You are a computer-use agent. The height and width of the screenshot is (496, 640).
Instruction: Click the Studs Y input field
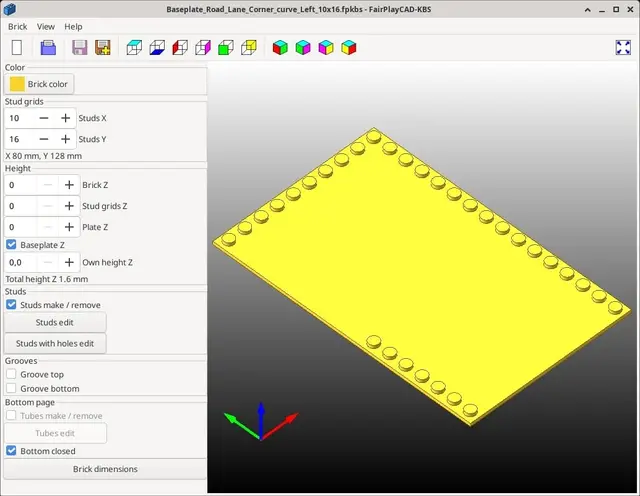20,139
